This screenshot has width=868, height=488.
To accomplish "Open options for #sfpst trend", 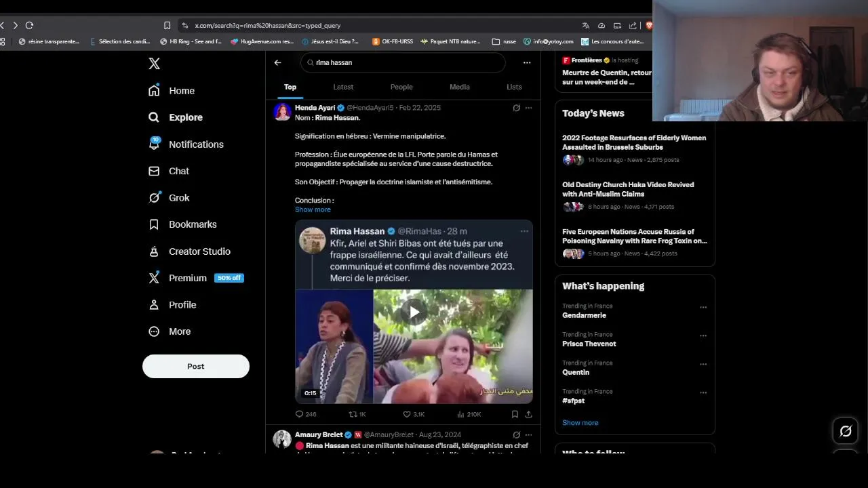I will pos(703,392).
